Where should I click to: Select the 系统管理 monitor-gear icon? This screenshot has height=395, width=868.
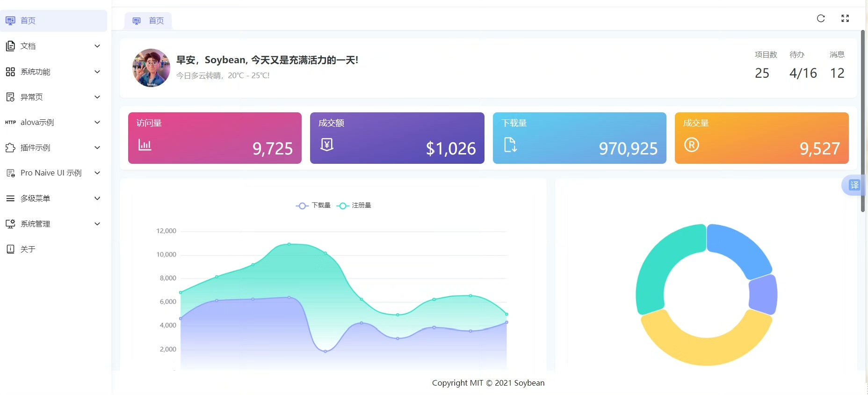click(x=10, y=224)
